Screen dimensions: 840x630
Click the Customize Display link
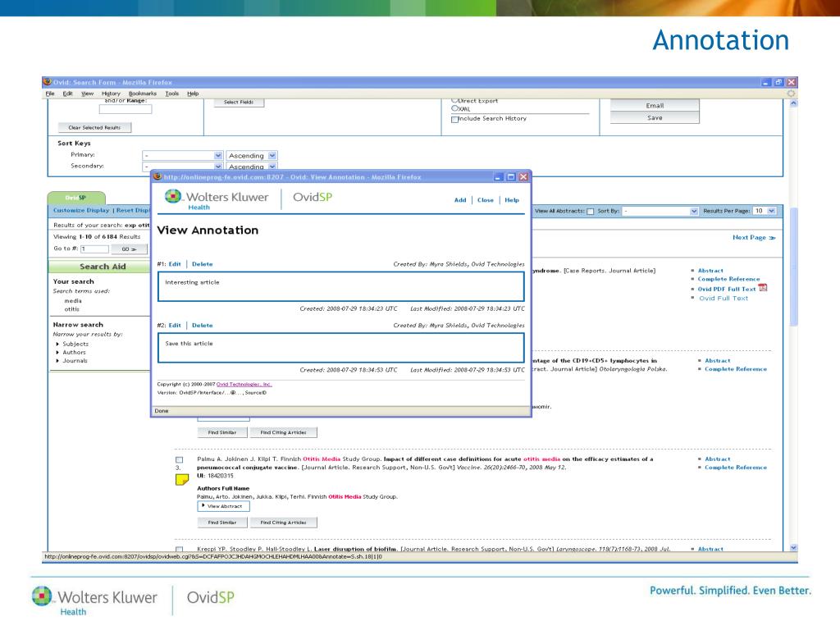click(x=81, y=211)
